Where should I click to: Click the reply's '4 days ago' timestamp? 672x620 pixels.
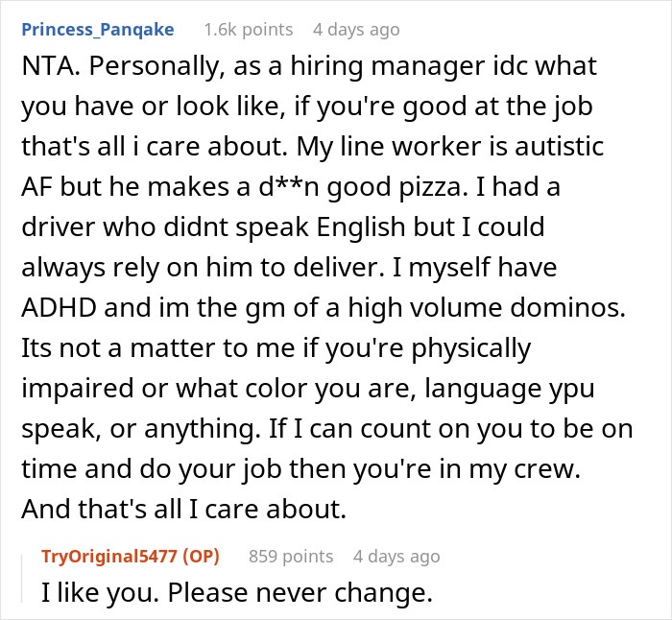(x=396, y=556)
